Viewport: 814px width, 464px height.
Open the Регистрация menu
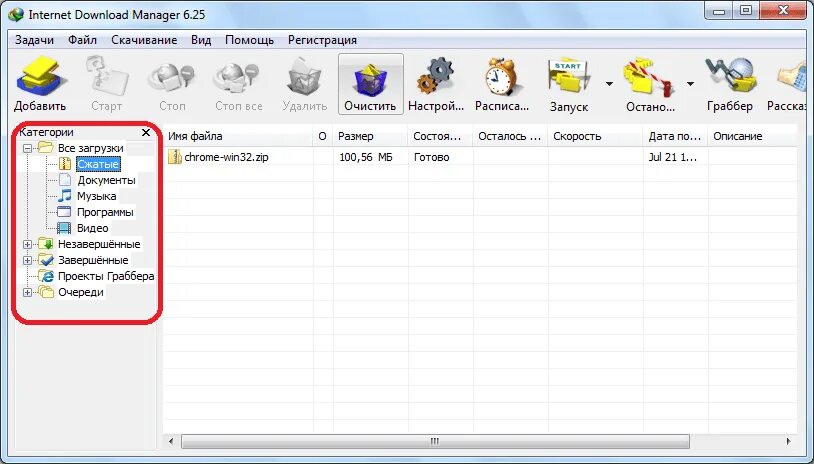click(x=322, y=40)
